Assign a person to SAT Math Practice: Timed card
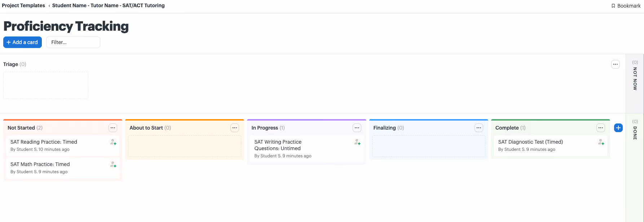644x222 pixels. tap(113, 164)
